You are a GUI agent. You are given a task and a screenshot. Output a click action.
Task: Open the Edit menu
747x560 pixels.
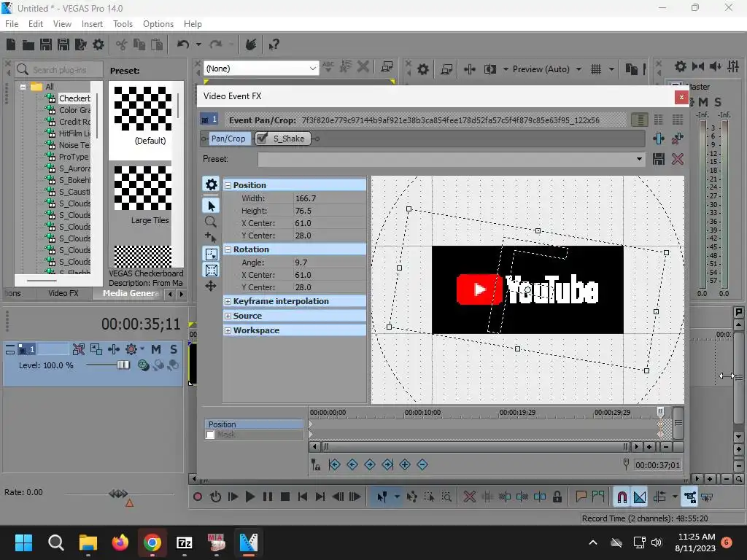click(x=36, y=24)
